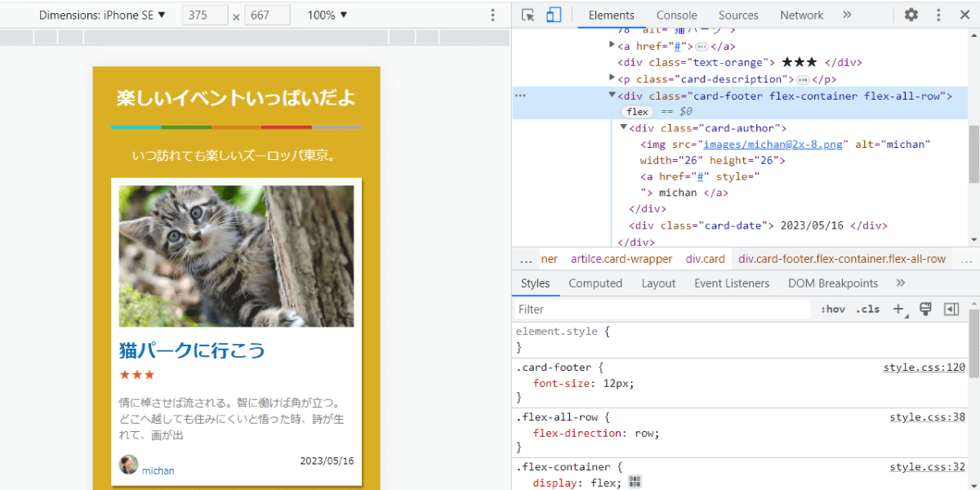This screenshot has height=490, width=980.
Task: Toggle rendering emulations paintbrush icon
Action: 925,310
